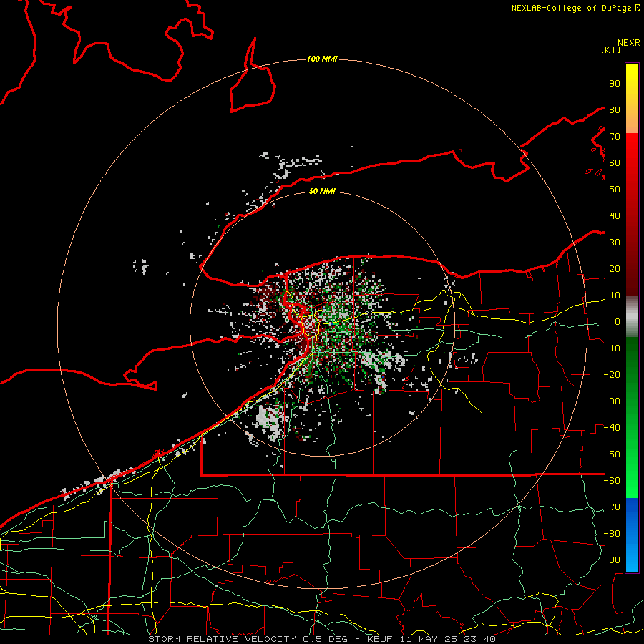644x644 pixels.
Task: Click the -50 value on velocity scale
Action: tap(612, 454)
